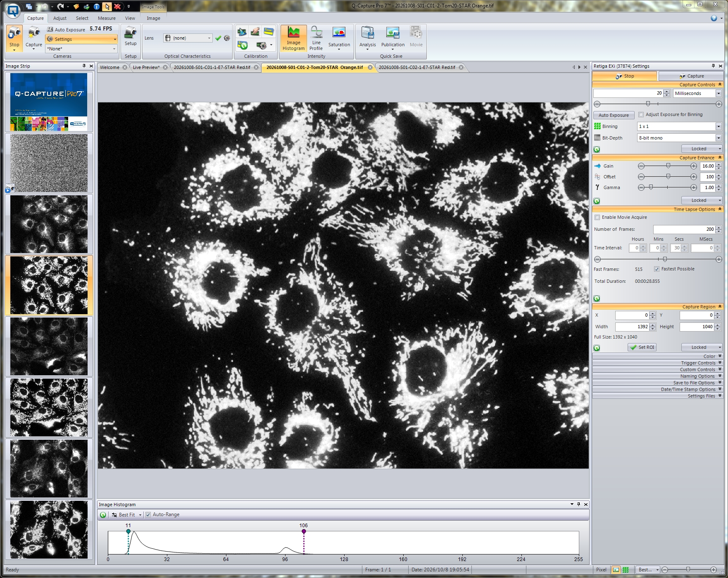Click the Auto Exposure button in the settings panel
The height and width of the screenshot is (578, 728).
[614, 115]
